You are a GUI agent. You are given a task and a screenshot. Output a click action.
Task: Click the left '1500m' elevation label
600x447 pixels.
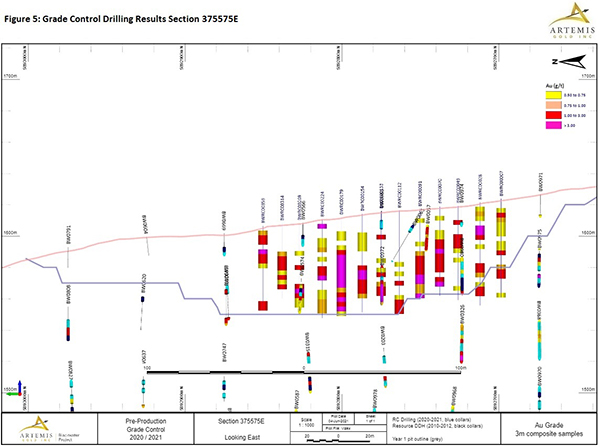pos(10,389)
